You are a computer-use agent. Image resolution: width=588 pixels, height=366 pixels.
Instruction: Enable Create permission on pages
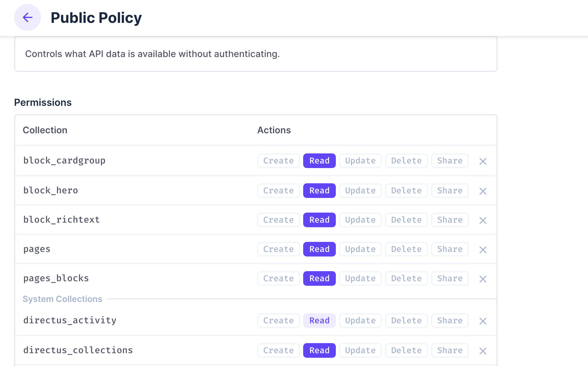[278, 249]
